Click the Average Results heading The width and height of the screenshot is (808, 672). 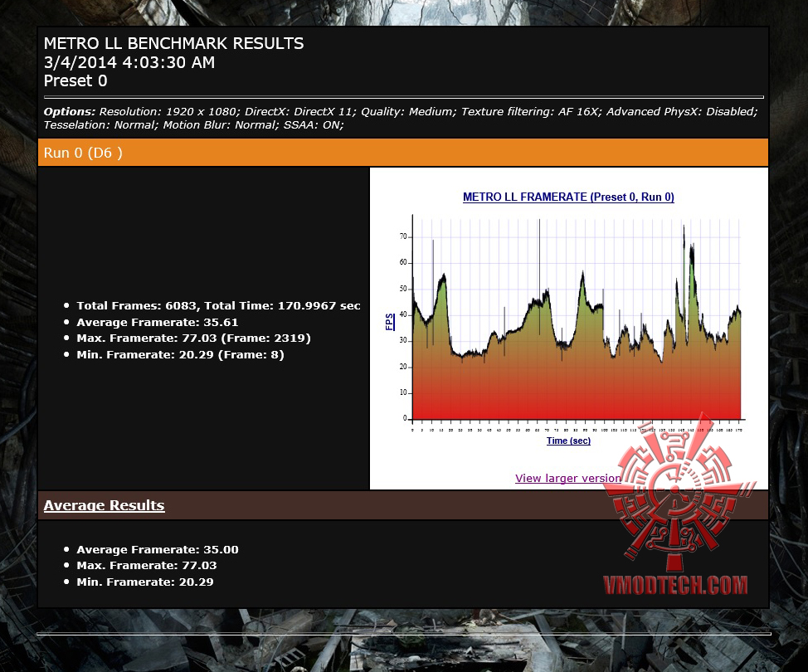104,505
